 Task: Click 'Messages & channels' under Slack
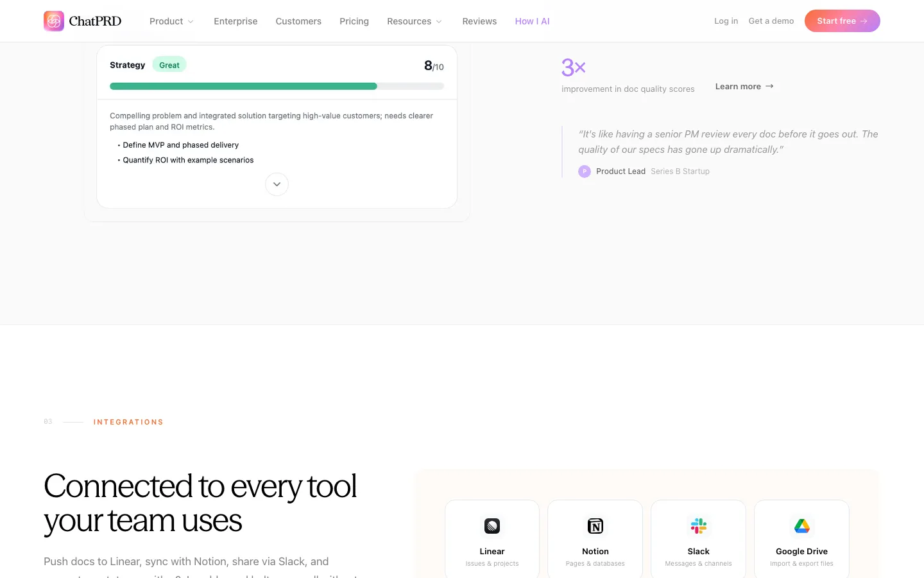(699, 564)
